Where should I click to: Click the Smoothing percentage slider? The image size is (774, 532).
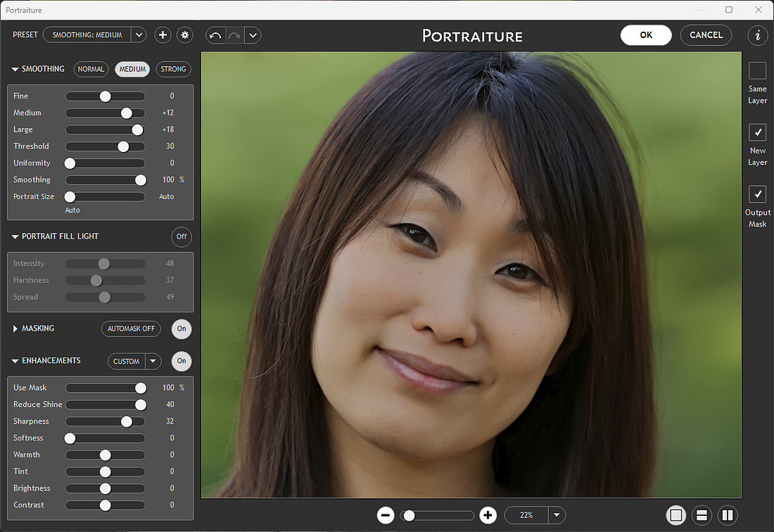[105, 180]
